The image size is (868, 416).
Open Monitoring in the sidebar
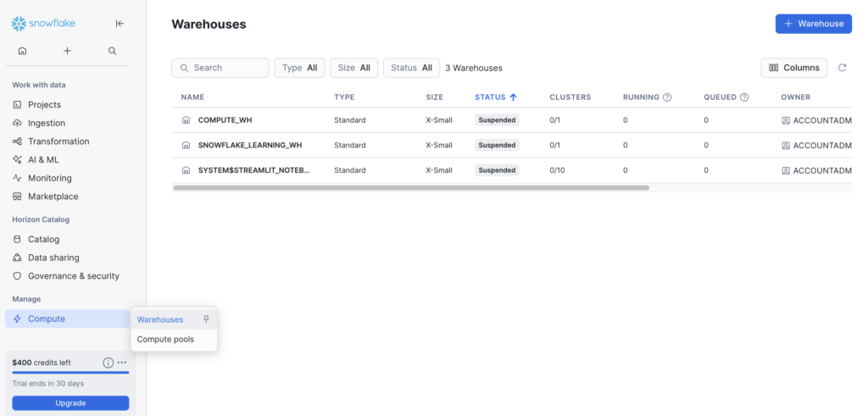point(49,178)
